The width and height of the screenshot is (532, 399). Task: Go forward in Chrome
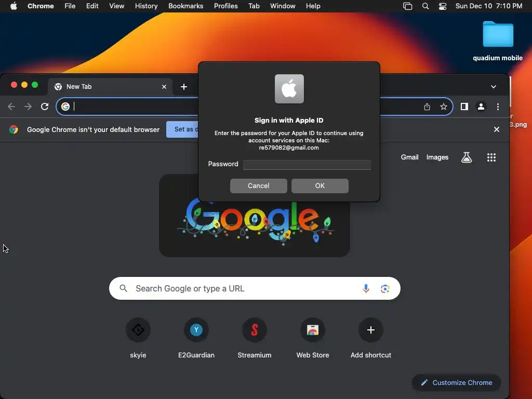[28, 107]
